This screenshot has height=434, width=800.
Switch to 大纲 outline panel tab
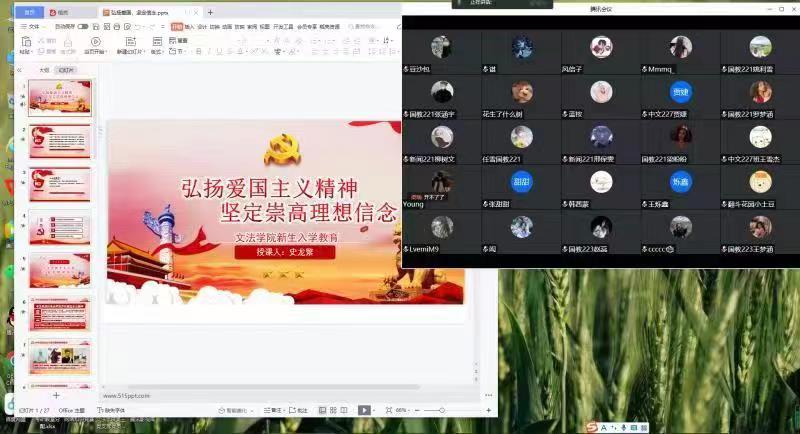pyautogui.click(x=44, y=71)
